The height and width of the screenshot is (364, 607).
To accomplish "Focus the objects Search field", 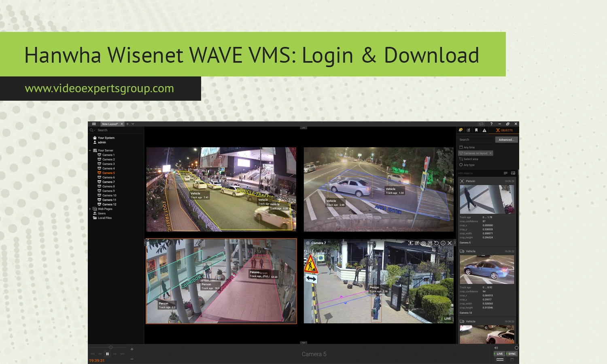I will [476, 140].
